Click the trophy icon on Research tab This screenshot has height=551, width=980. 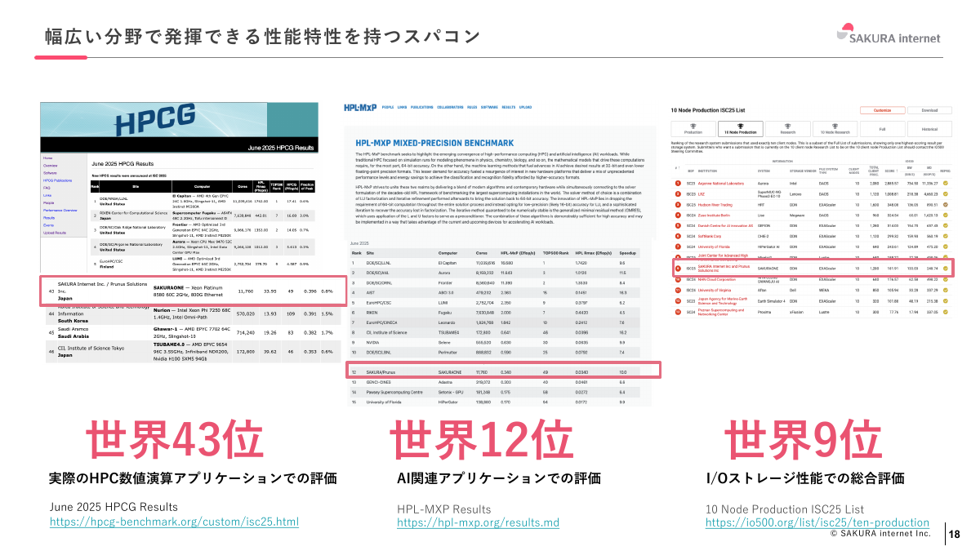point(787,126)
